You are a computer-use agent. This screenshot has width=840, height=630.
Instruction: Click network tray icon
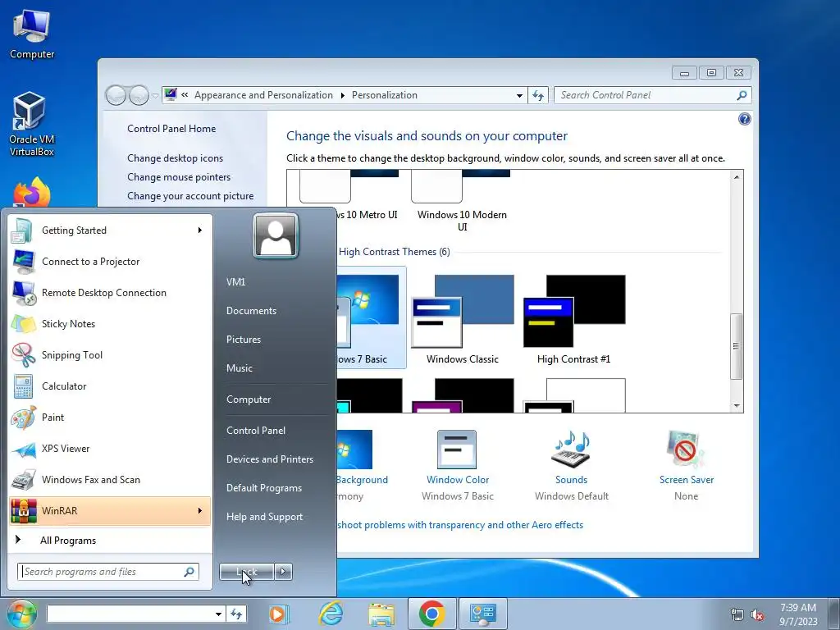737,615
